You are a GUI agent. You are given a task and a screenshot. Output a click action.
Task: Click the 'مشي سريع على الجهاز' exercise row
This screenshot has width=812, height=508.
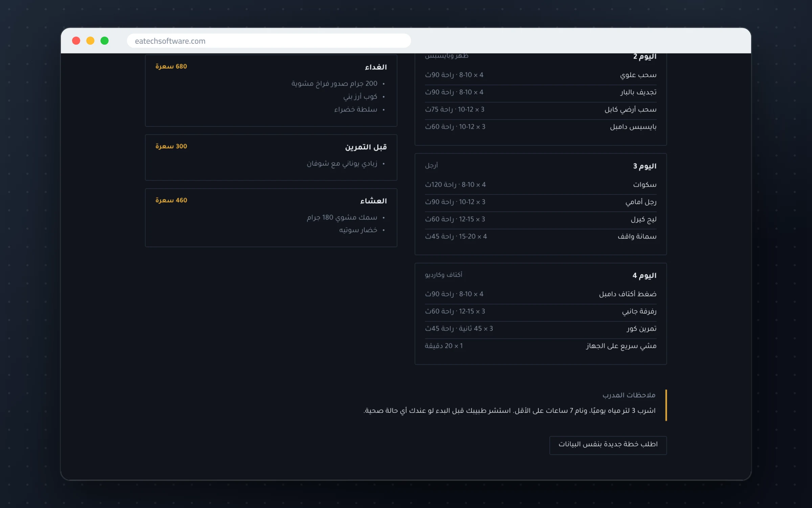click(541, 346)
